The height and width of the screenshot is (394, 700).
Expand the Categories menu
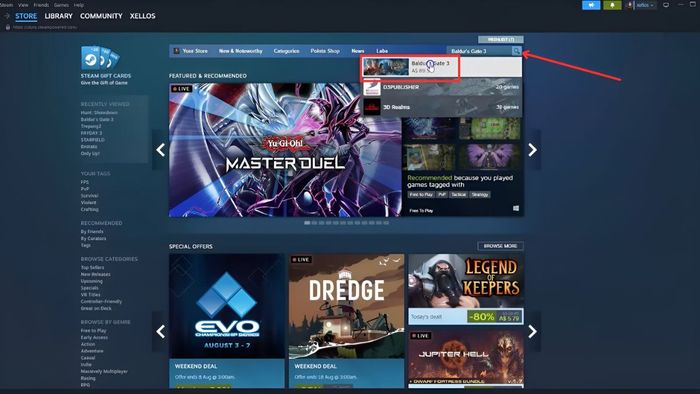click(x=286, y=51)
